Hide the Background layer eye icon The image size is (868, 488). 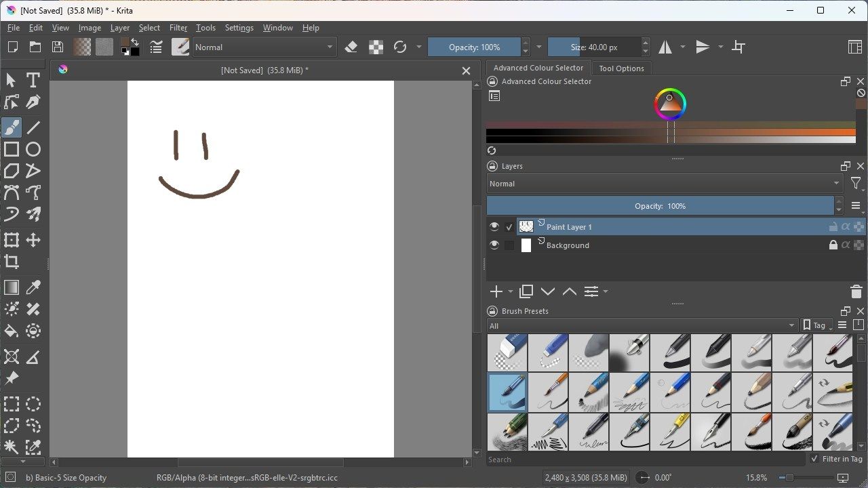494,245
